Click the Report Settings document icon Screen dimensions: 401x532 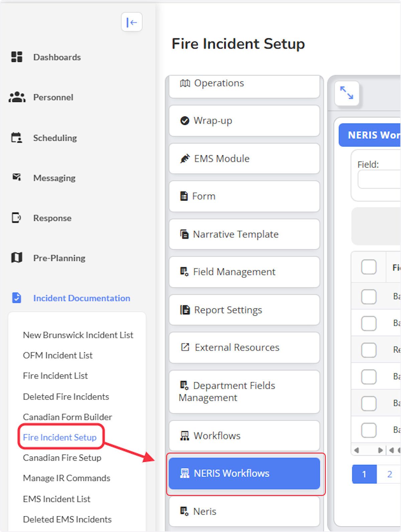(x=185, y=310)
